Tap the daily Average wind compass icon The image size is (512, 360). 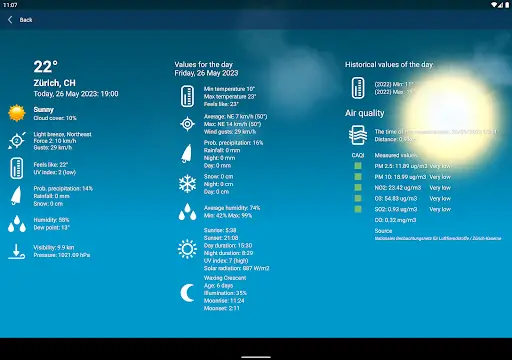point(187,124)
